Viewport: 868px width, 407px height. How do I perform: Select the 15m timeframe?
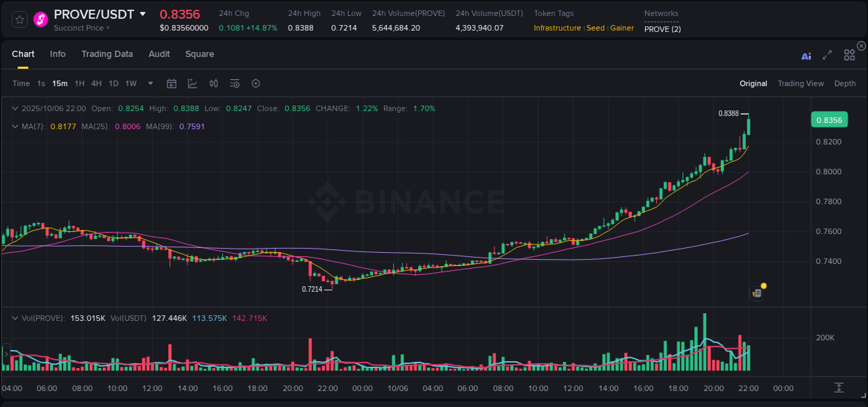coord(59,83)
